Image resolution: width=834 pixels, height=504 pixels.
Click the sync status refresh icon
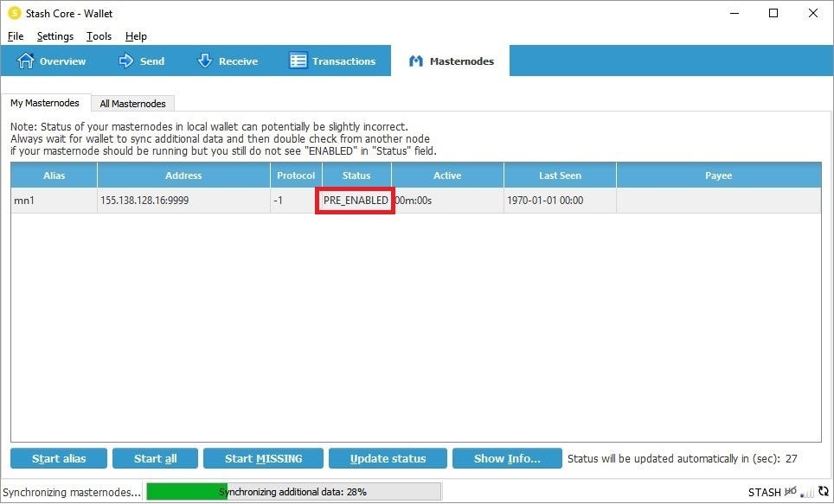(x=824, y=492)
